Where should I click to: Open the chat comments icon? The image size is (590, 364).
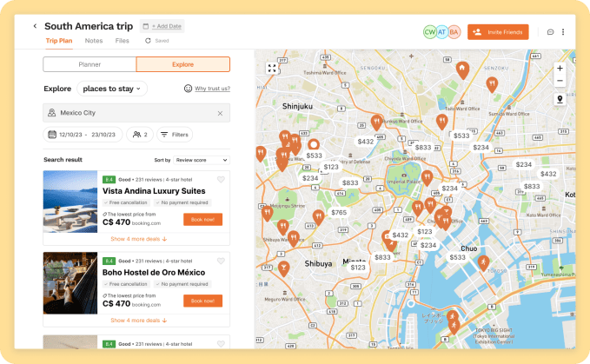(x=550, y=32)
